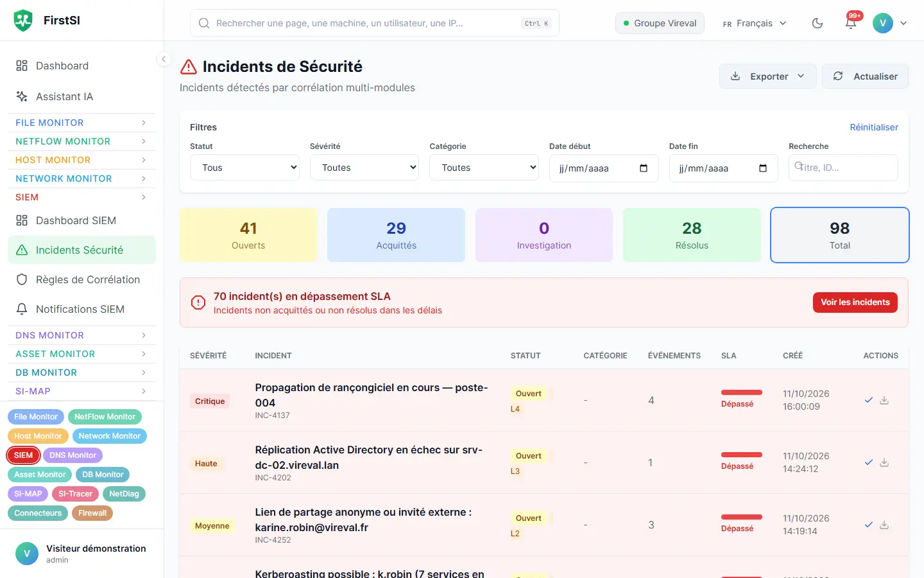Screen dimensions: 924x578
Task: Open the Statut filter dropdown
Action: [244, 168]
